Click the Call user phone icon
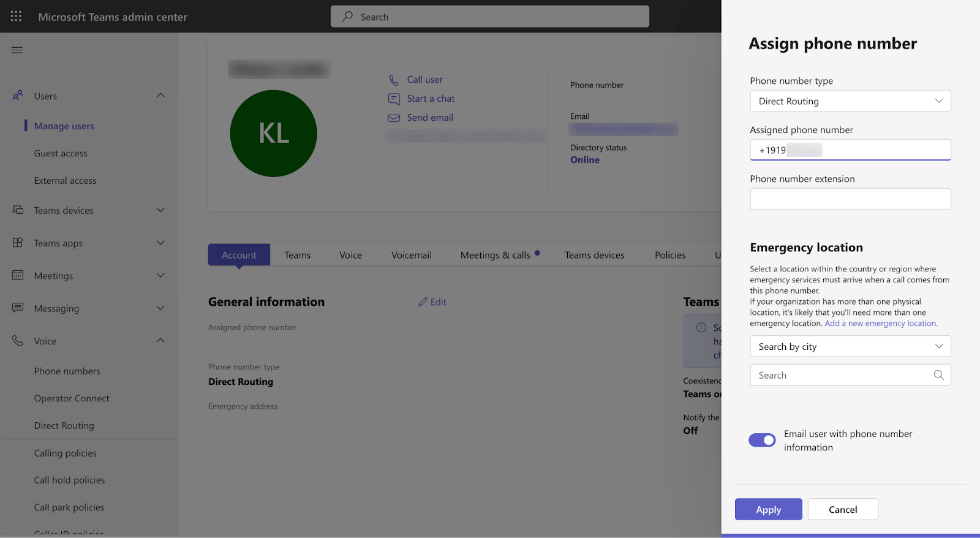This screenshot has width=980, height=538. 394,80
